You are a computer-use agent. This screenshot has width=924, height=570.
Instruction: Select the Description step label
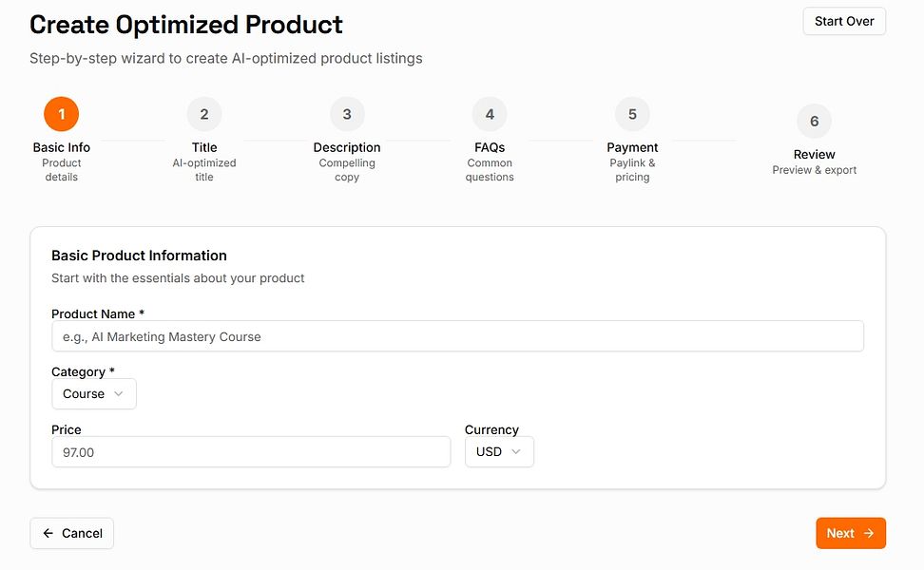[x=347, y=147]
